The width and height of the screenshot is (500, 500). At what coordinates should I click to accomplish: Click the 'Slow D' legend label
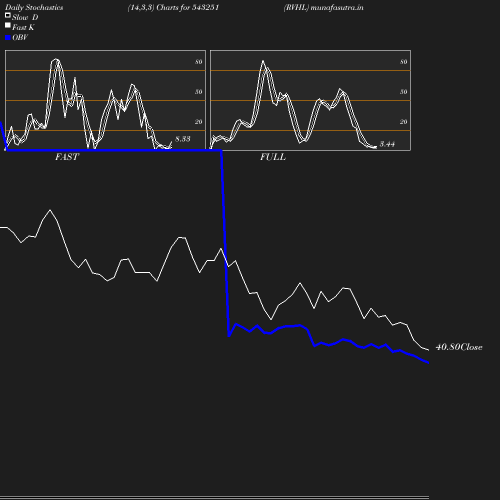coord(25,17)
